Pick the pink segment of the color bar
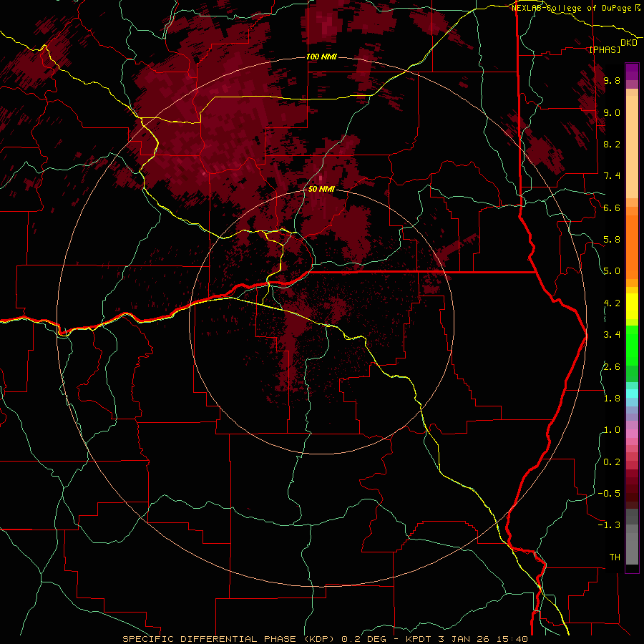The width and height of the screenshot is (644, 644). click(632, 434)
